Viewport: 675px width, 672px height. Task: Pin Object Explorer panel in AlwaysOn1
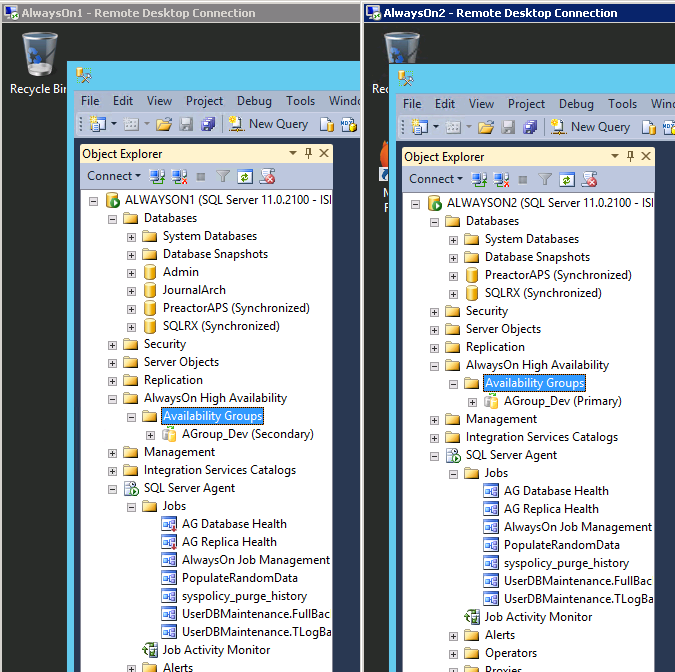pyautogui.click(x=308, y=153)
